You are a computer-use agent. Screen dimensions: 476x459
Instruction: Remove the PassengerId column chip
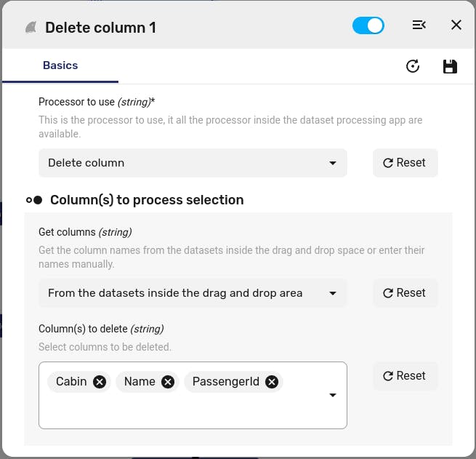(x=272, y=382)
